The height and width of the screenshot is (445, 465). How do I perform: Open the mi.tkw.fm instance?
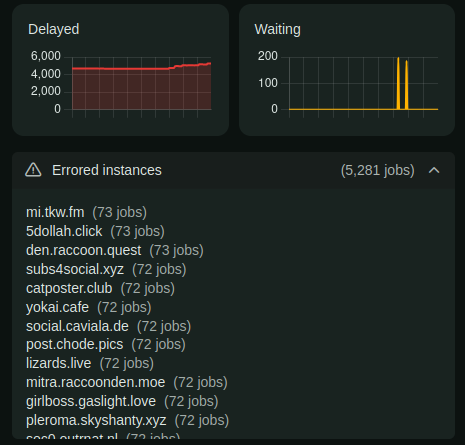55,212
